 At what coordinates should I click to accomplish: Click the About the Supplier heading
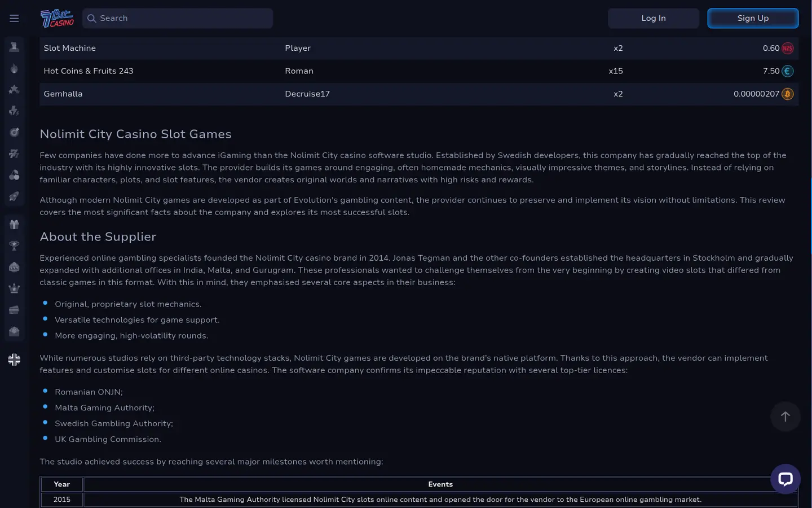click(98, 237)
